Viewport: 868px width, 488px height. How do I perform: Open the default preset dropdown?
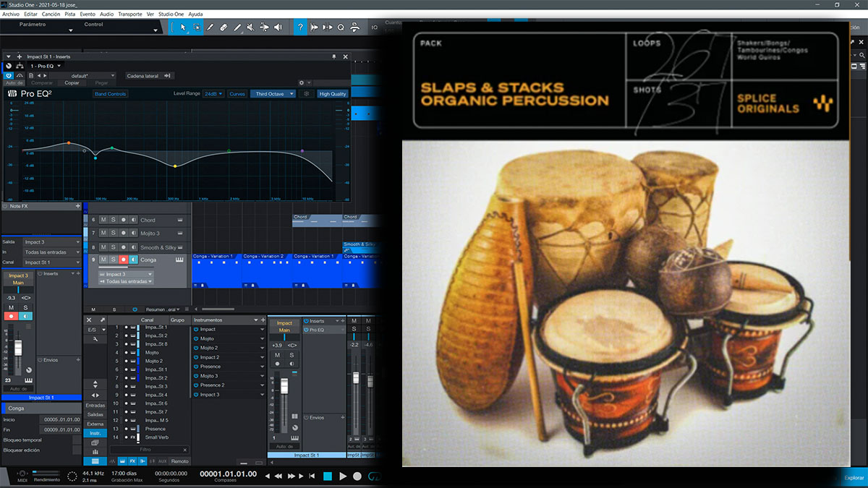[83, 75]
